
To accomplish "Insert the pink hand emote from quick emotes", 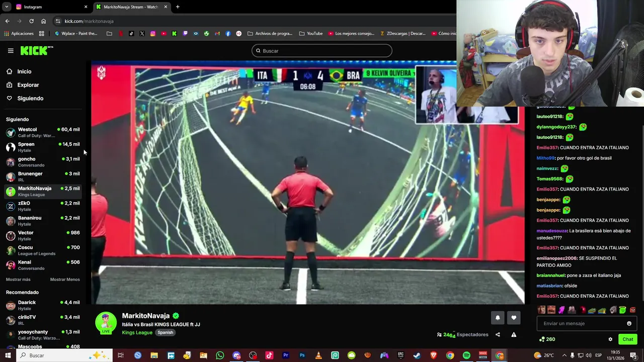I will click(x=561, y=310).
